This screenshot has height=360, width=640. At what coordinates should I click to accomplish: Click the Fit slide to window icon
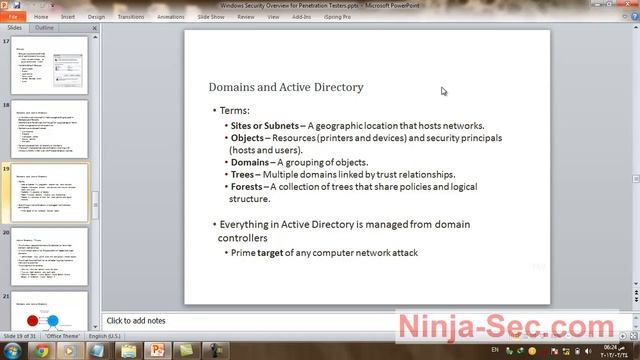[x=633, y=336]
